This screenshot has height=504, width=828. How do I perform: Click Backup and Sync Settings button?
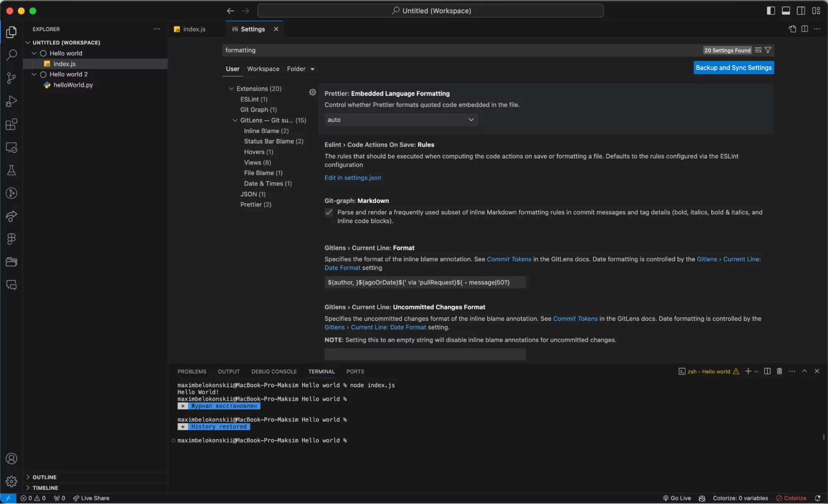click(x=733, y=68)
